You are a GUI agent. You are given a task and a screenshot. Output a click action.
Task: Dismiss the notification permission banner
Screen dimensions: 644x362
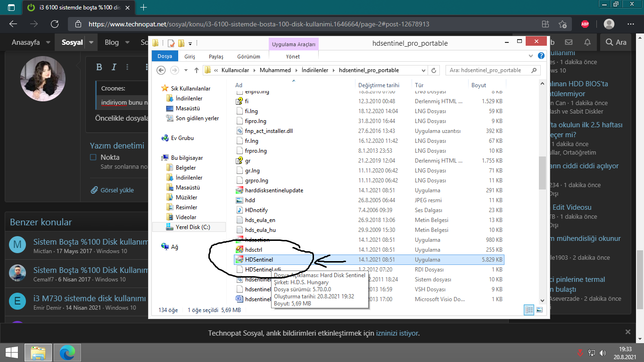[x=627, y=332]
